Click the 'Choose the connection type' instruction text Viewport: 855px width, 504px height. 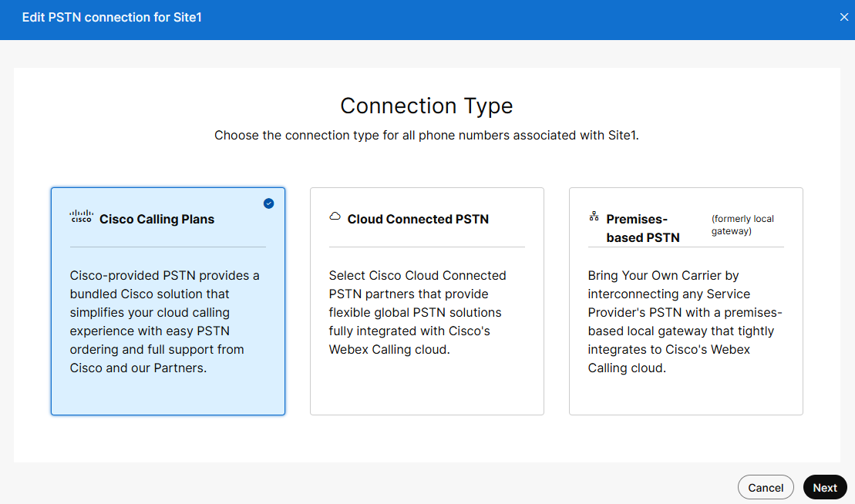click(x=426, y=135)
